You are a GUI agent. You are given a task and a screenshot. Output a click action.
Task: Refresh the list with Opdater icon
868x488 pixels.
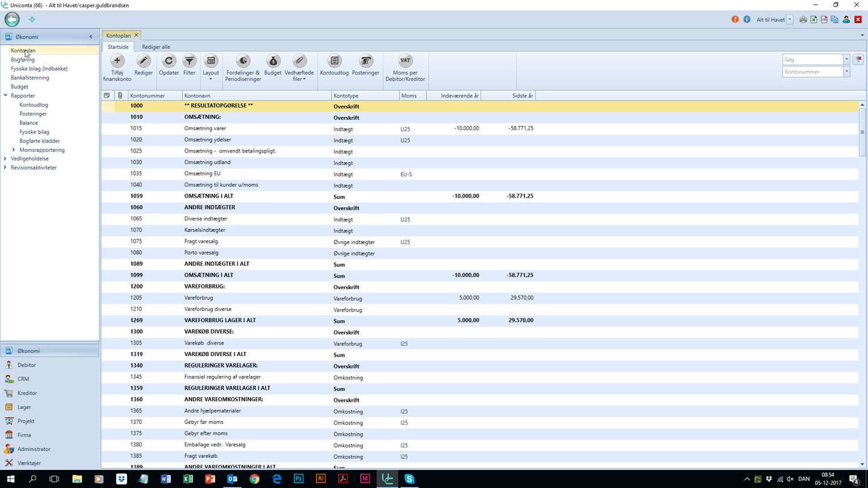coord(169,61)
